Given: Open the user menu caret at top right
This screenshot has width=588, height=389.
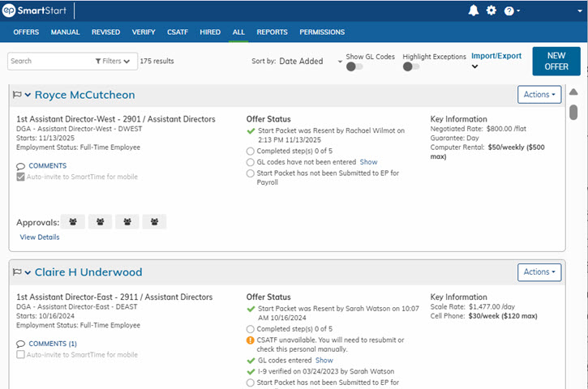Looking at the screenshot, I should point(580,11).
